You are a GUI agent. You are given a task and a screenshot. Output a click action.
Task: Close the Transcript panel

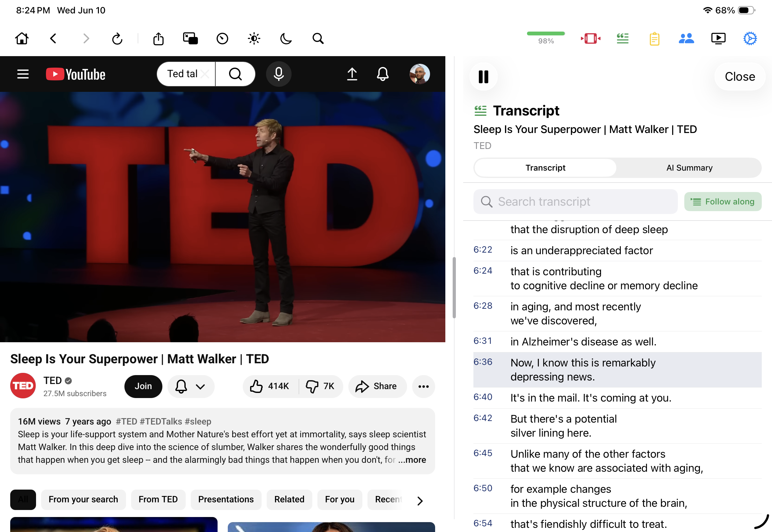tap(740, 77)
